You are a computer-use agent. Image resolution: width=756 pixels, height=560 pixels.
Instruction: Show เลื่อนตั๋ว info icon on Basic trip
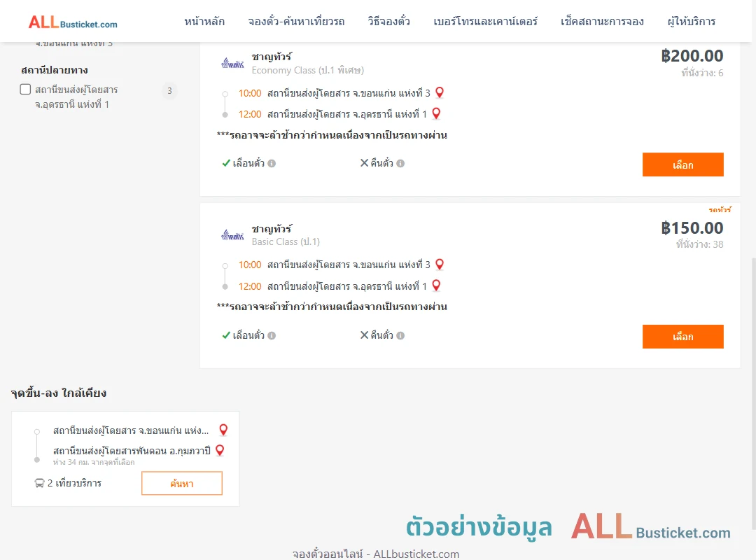(x=272, y=336)
